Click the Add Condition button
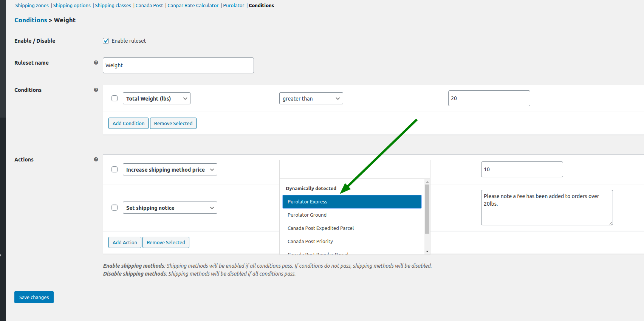Screen dimensions: 644x321 128,123
